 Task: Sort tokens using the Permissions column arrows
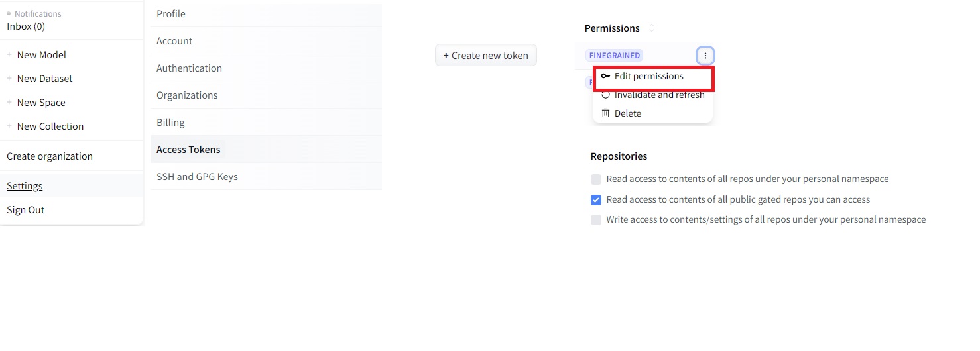652,28
